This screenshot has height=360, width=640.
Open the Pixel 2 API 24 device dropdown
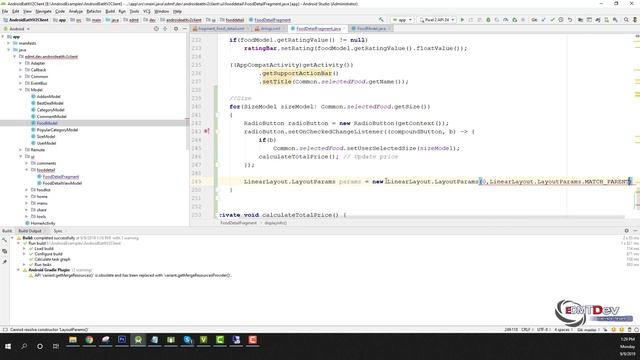click(437, 20)
